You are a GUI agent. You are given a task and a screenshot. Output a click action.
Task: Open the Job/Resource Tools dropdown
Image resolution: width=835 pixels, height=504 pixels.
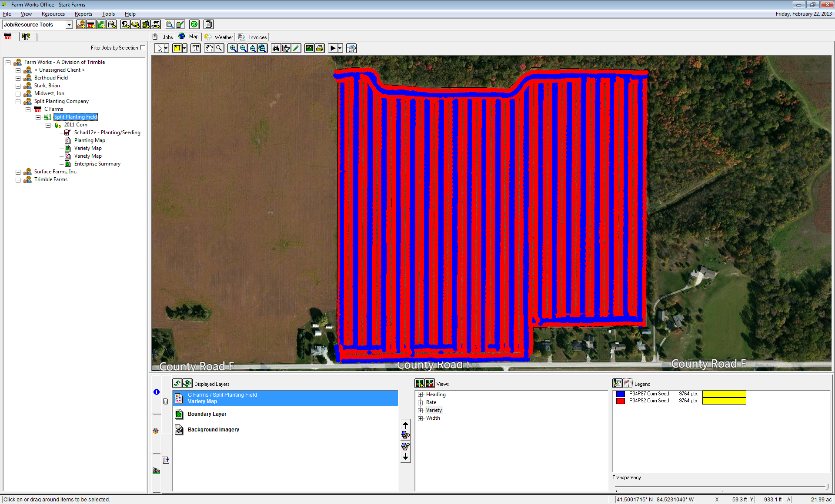coord(69,25)
